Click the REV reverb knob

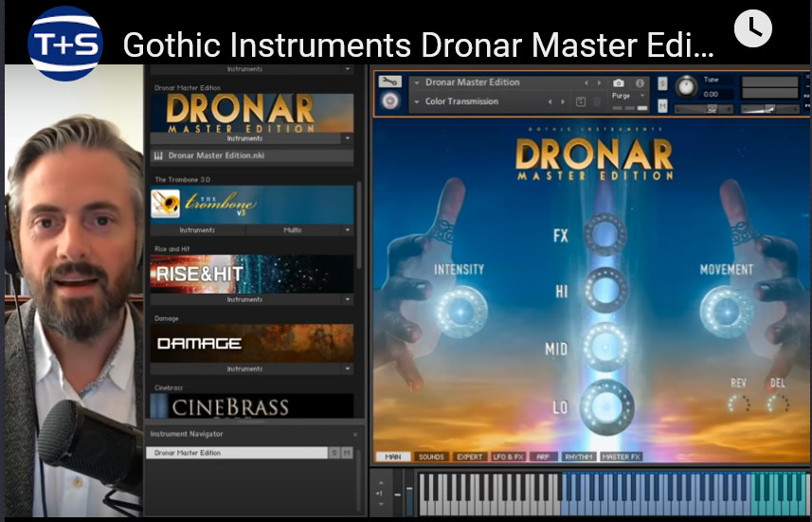pyautogui.click(x=738, y=404)
